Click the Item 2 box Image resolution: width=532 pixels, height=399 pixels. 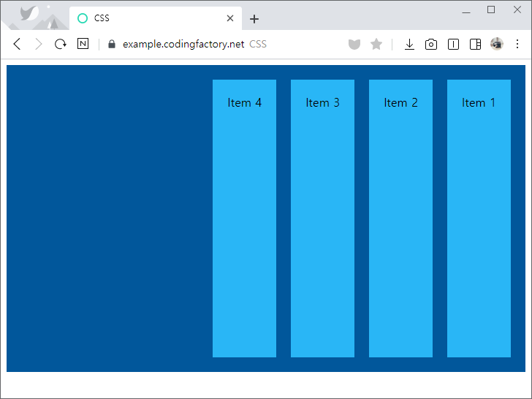[x=400, y=218]
